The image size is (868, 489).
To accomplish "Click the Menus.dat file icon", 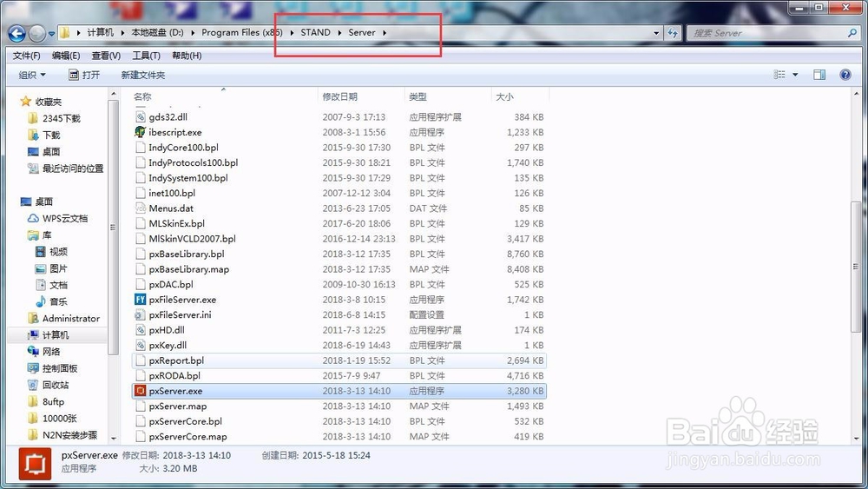I will coord(140,208).
